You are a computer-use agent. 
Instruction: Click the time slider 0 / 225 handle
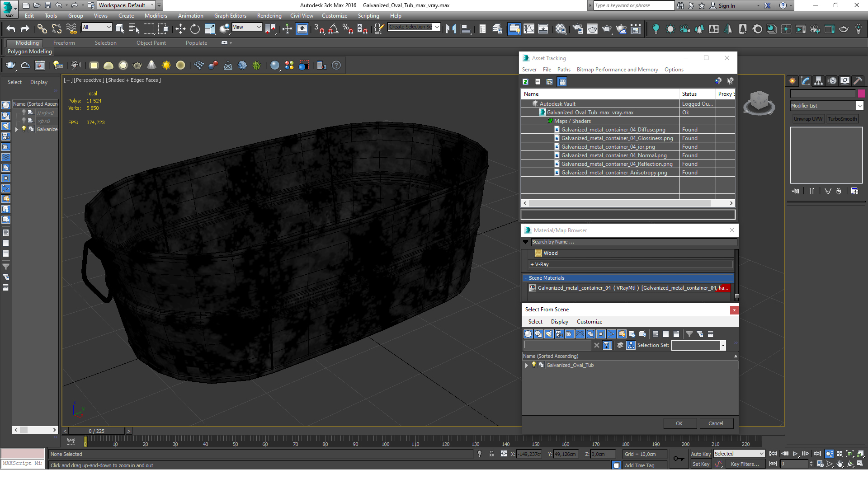96,431
